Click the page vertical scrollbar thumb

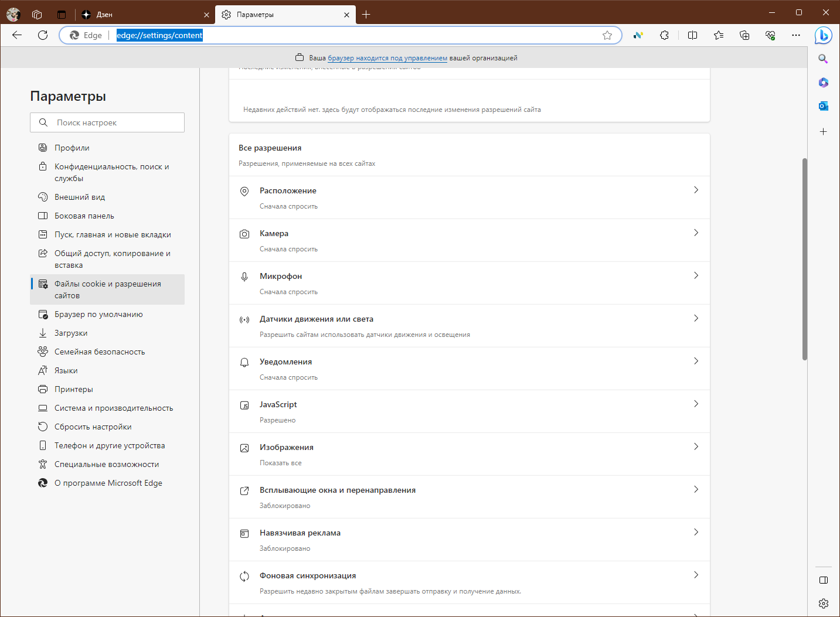coord(805,259)
